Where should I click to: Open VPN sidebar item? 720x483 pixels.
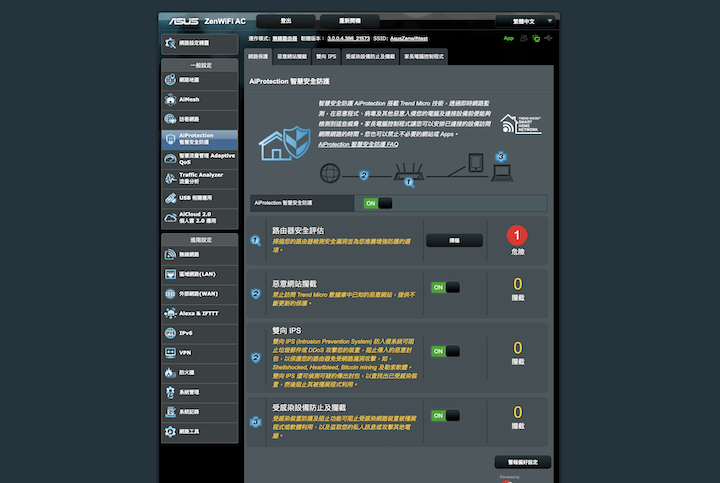199,353
